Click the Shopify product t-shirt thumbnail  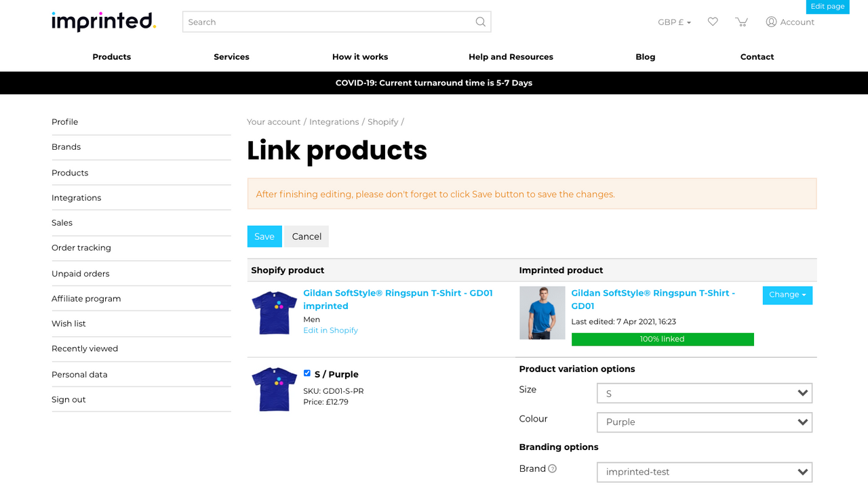(274, 312)
